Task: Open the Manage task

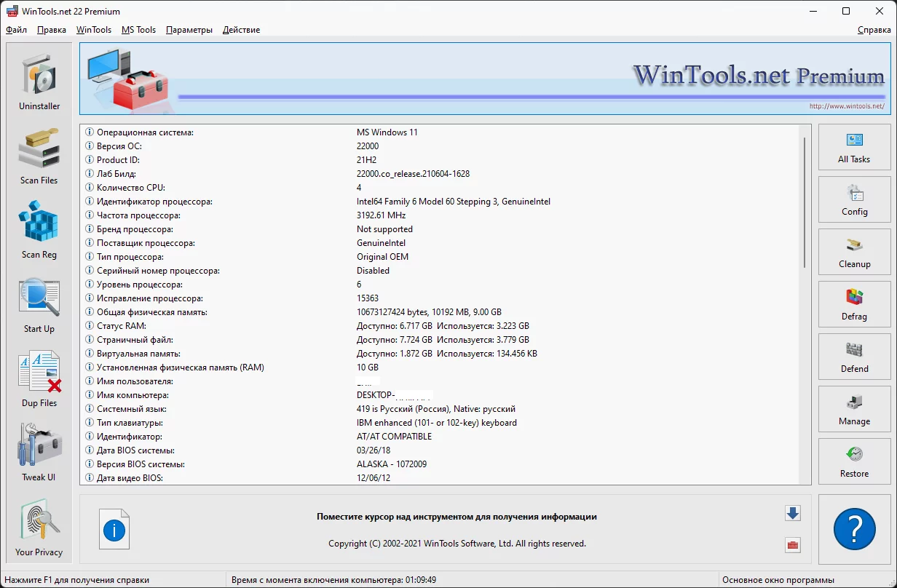Action: (x=854, y=409)
